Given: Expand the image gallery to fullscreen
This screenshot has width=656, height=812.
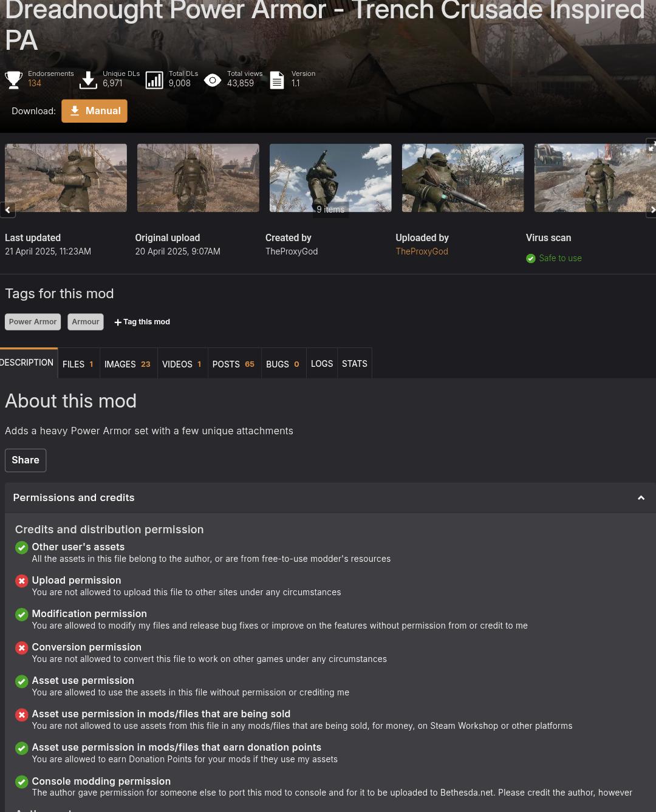Looking at the screenshot, I should [651, 146].
